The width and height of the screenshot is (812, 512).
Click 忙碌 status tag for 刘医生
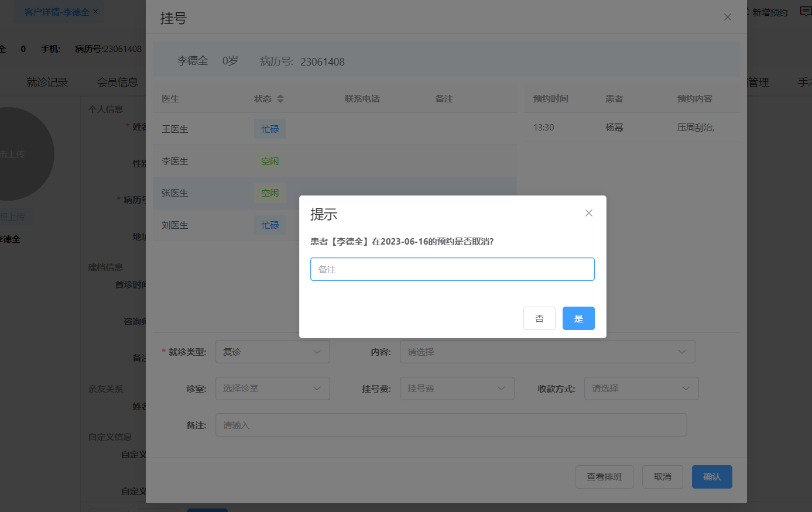coord(270,225)
